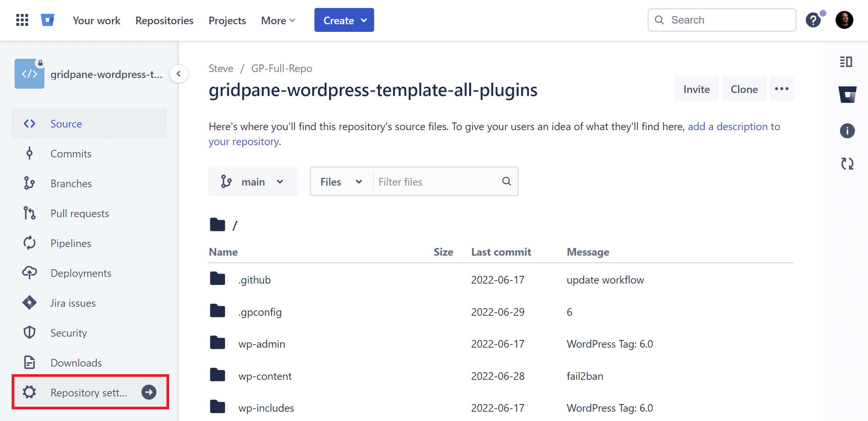868x421 pixels.
Task: Click the Jira issues diamond icon
Action: [30, 302]
